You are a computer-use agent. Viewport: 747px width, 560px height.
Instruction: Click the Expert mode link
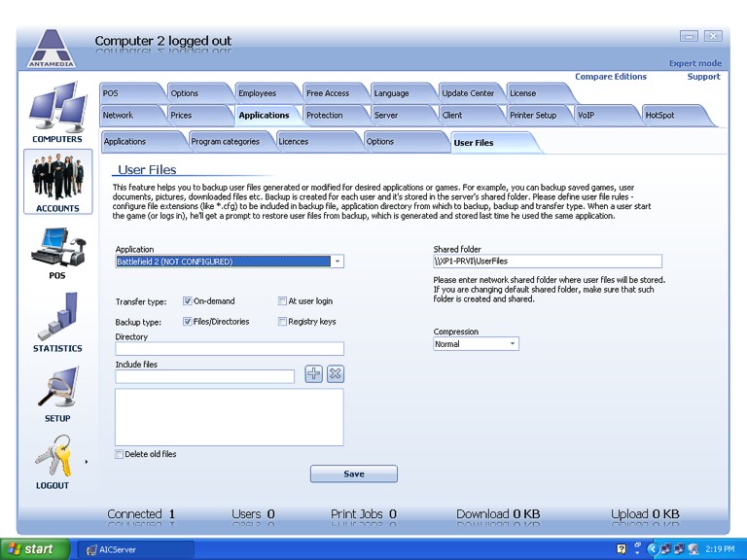pos(695,63)
